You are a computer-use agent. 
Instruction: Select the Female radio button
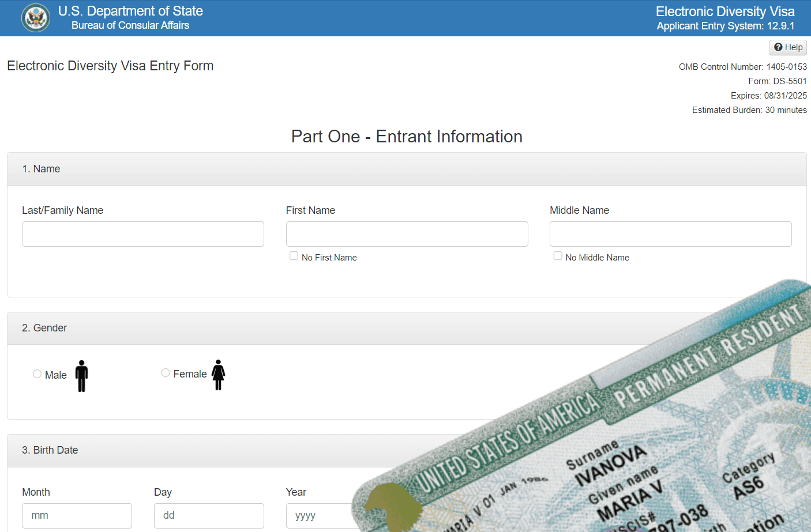click(x=166, y=373)
